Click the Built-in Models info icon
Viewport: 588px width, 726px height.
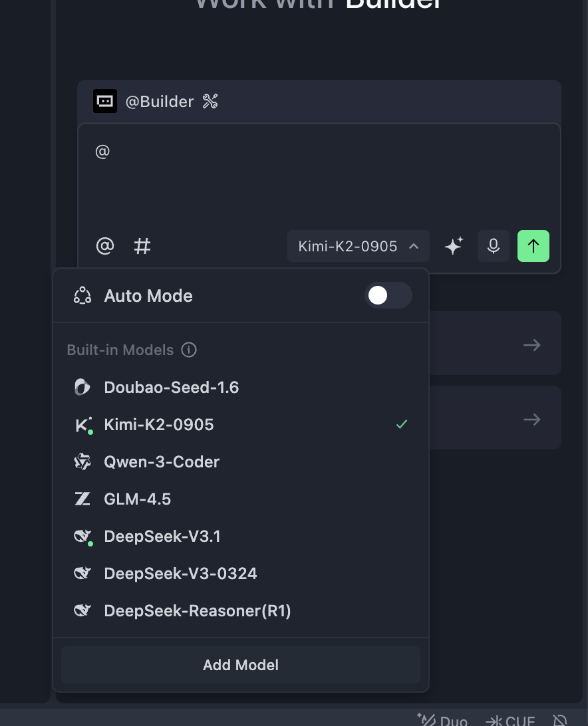pyautogui.click(x=189, y=350)
